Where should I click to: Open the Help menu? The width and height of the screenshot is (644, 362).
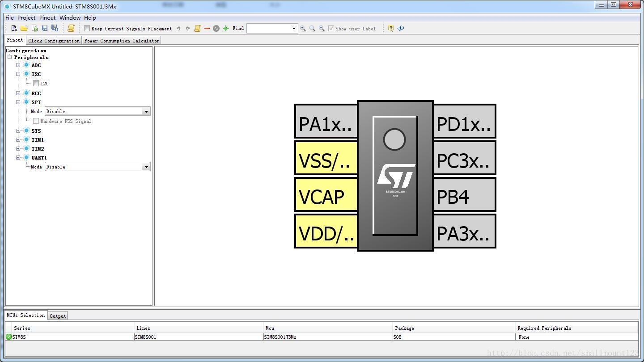90,18
